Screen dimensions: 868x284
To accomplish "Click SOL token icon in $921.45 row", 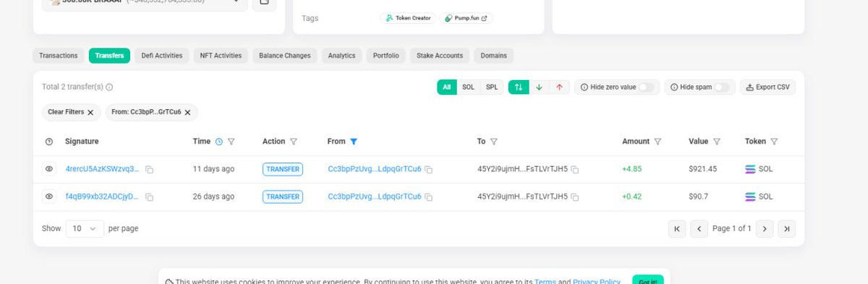I will [750, 169].
